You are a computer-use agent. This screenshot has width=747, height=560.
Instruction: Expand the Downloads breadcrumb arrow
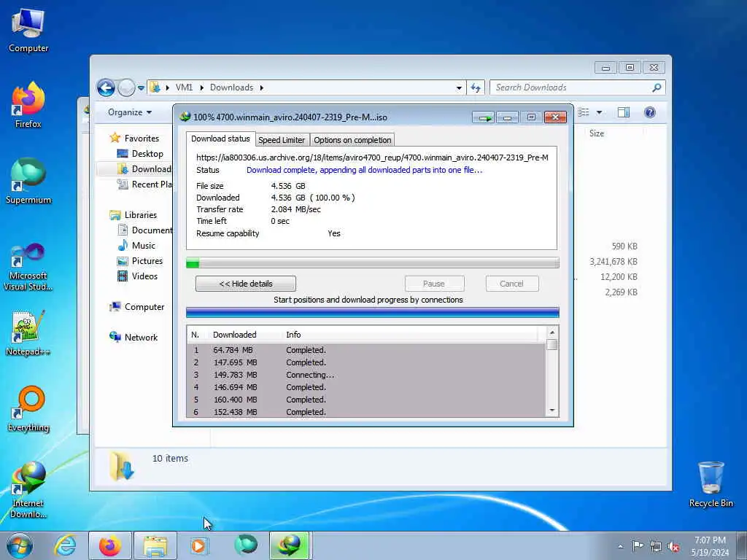coord(262,87)
